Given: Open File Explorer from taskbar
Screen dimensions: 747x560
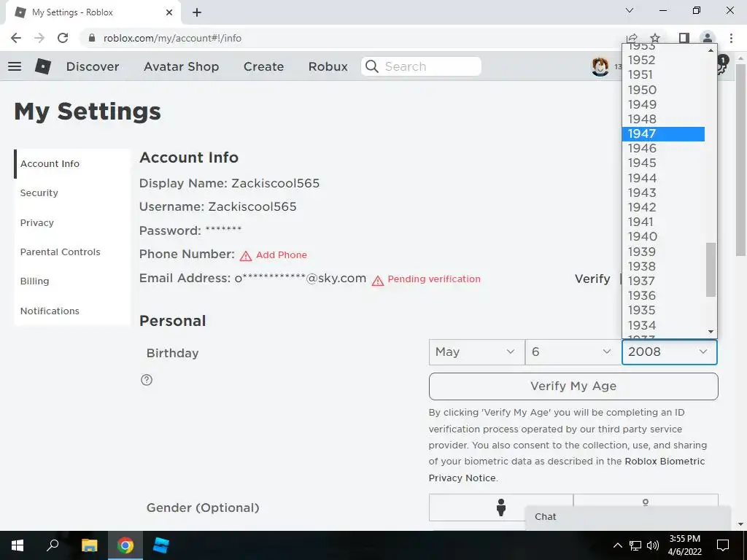Looking at the screenshot, I should point(90,545).
